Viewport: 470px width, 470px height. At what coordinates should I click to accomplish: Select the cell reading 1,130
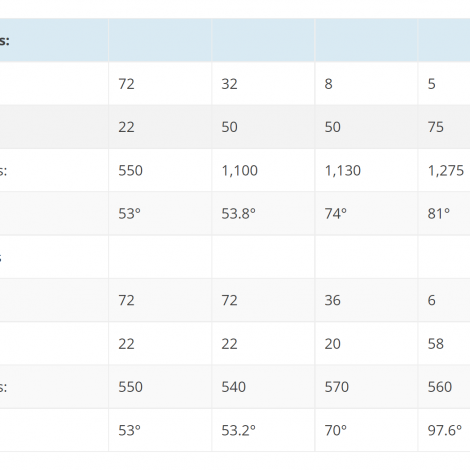click(366, 170)
